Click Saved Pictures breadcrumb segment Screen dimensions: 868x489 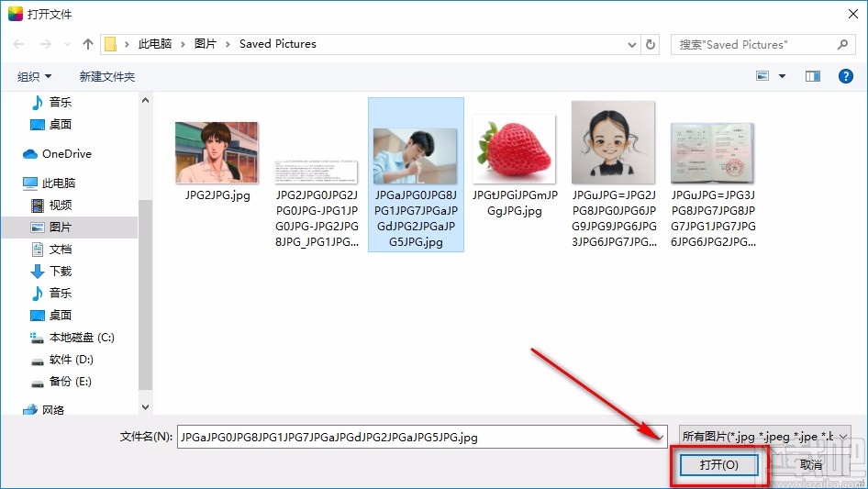point(278,44)
